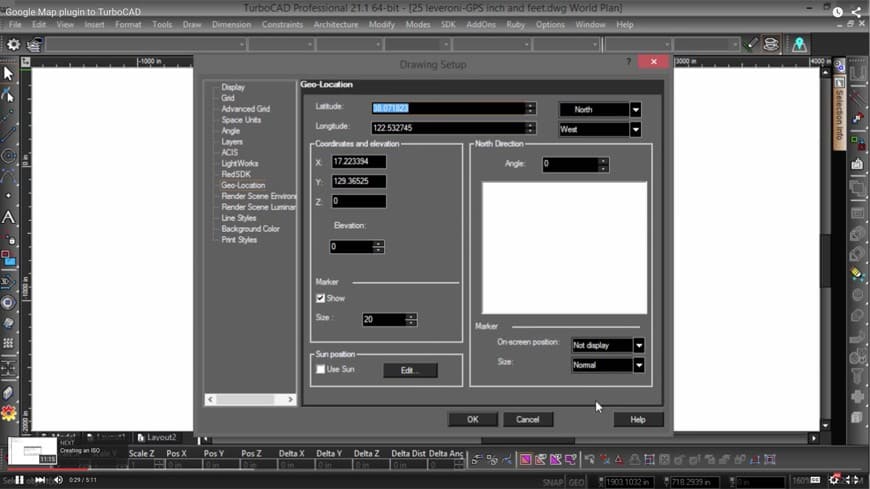Select the Edit node tool below arrow

[8, 95]
